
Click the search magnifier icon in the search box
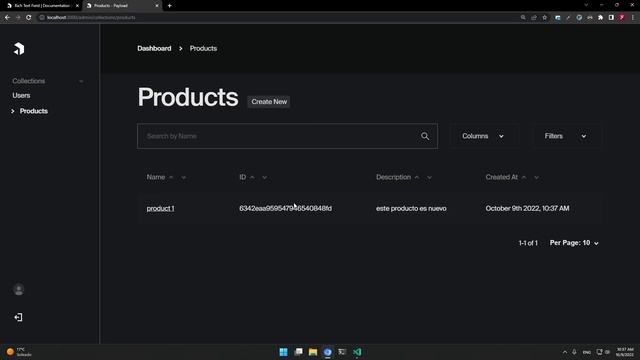coord(425,136)
